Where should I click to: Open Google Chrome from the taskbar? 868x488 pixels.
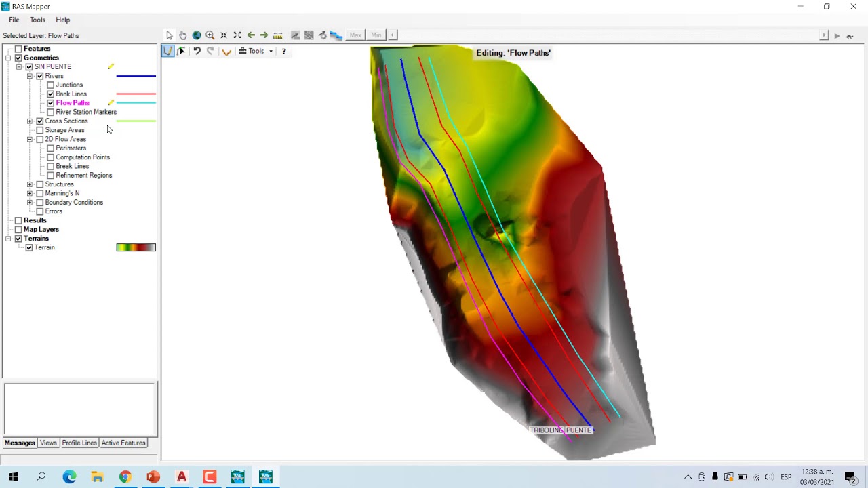pyautogui.click(x=125, y=477)
